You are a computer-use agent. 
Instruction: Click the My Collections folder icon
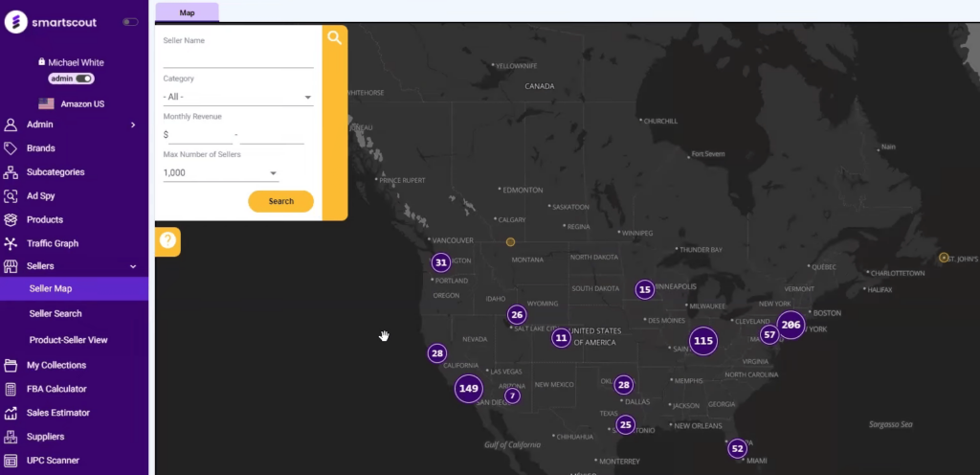pos(10,365)
